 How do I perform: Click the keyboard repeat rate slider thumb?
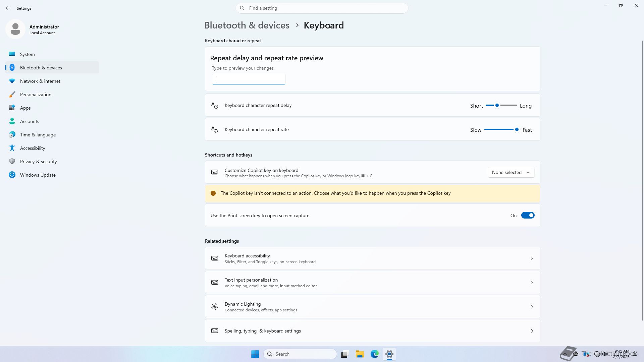(517, 129)
